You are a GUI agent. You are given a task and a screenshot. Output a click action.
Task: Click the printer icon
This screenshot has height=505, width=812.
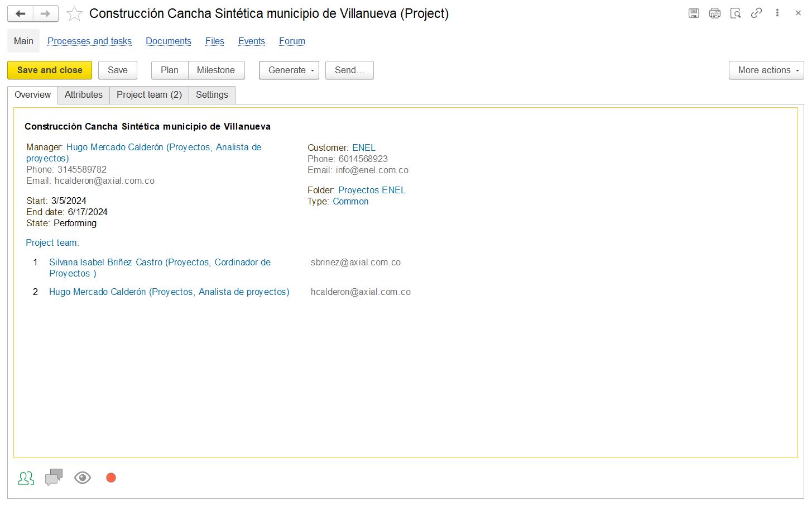coord(714,13)
